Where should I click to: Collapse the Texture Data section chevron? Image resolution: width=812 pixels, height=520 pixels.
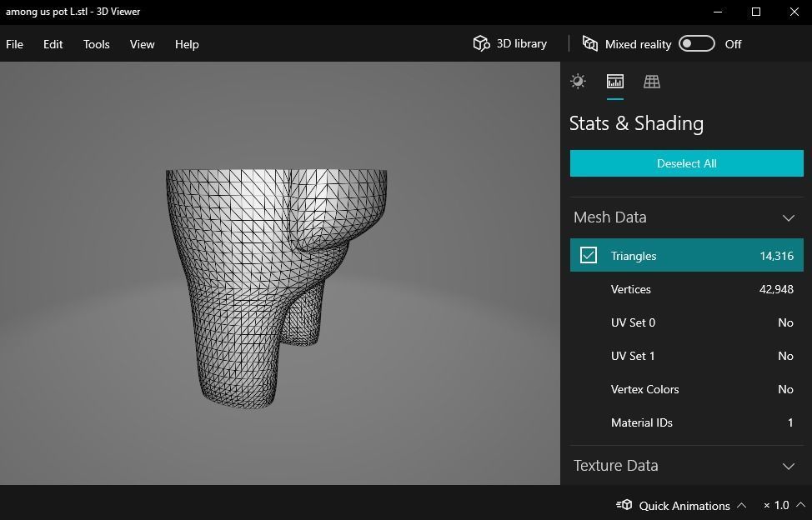[788, 466]
